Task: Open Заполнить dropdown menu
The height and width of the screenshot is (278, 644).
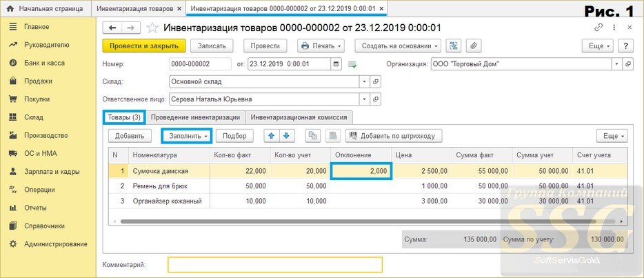Action: point(186,136)
